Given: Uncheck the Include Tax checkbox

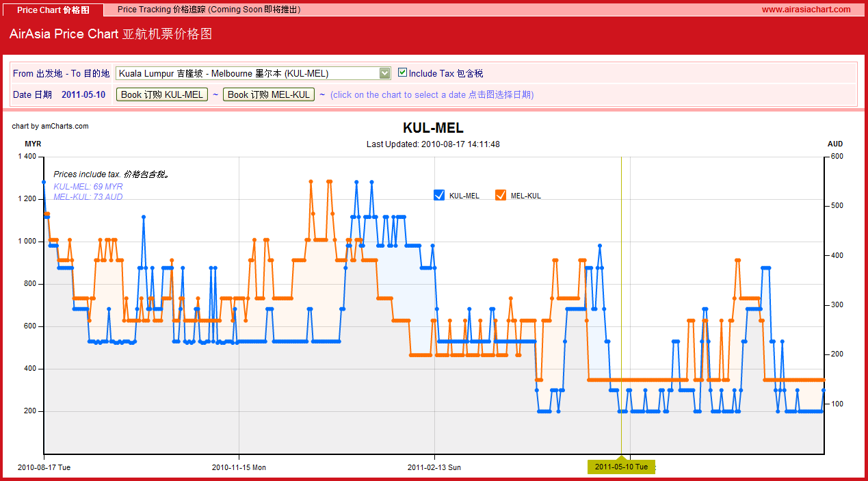Looking at the screenshot, I should pyautogui.click(x=402, y=73).
